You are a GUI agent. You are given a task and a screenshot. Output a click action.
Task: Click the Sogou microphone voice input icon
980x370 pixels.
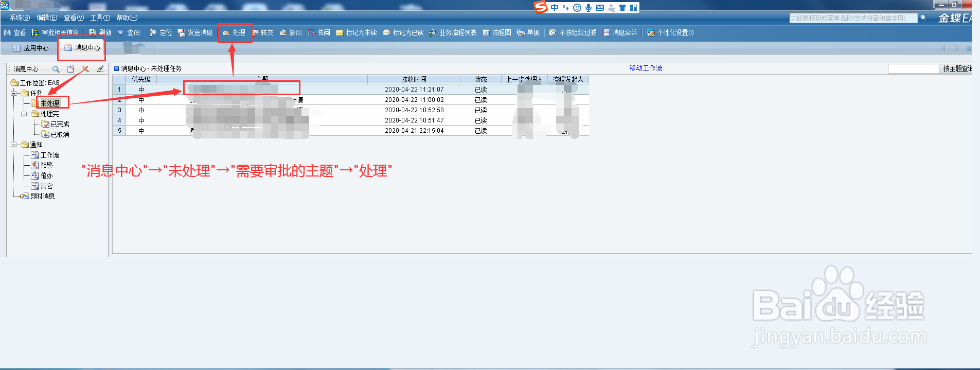(x=589, y=8)
